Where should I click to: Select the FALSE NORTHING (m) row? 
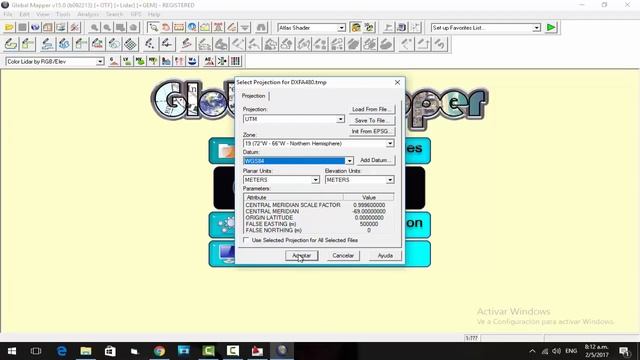319,230
